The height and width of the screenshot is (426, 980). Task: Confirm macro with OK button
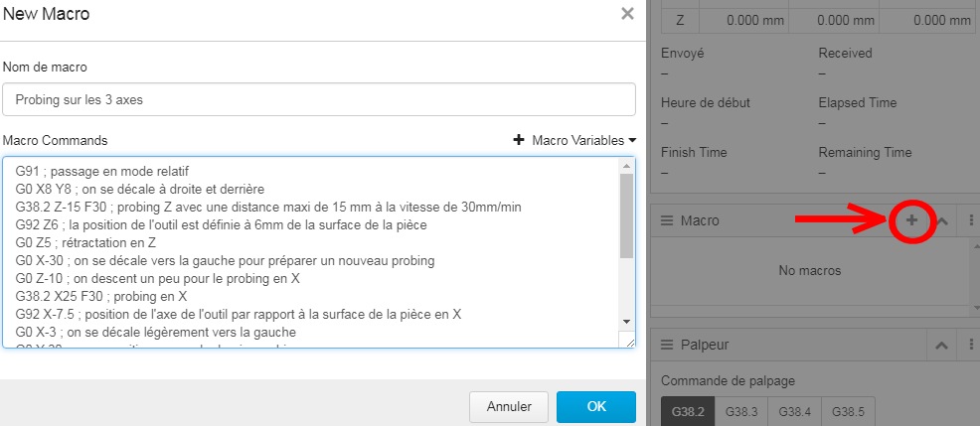pos(596,407)
